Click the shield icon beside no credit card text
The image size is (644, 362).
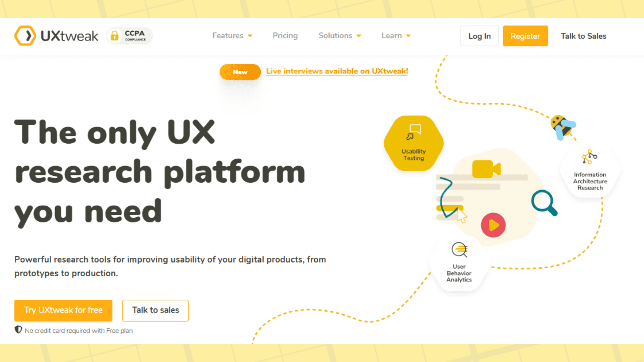pos(19,330)
